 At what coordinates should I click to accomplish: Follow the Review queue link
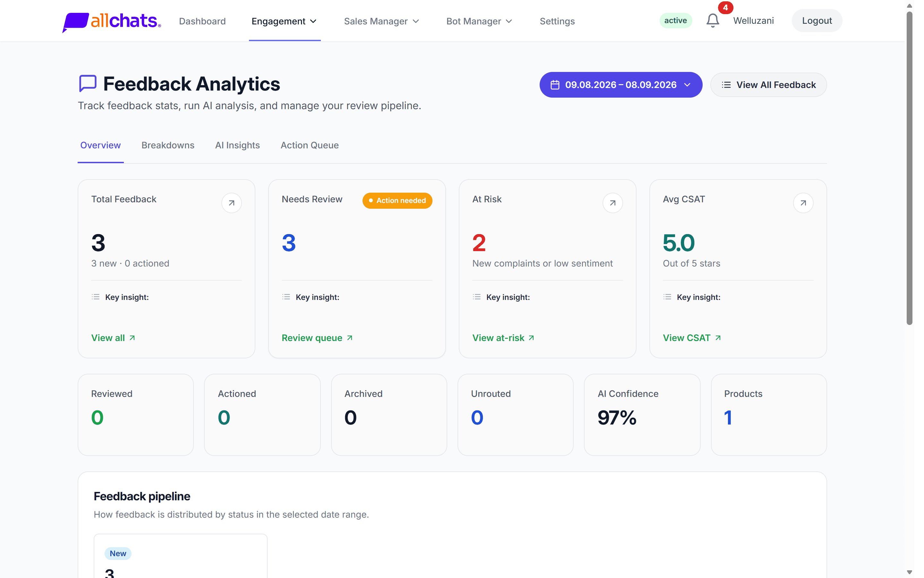pyautogui.click(x=317, y=338)
